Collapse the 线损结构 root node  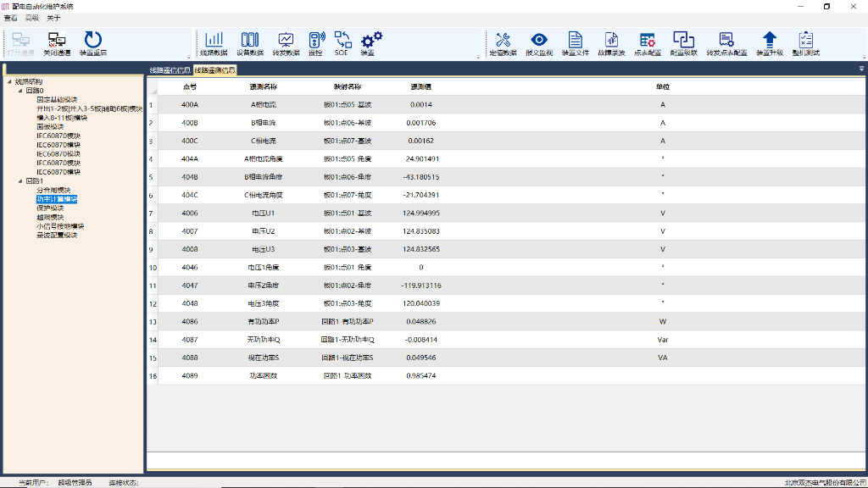tap(9, 82)
